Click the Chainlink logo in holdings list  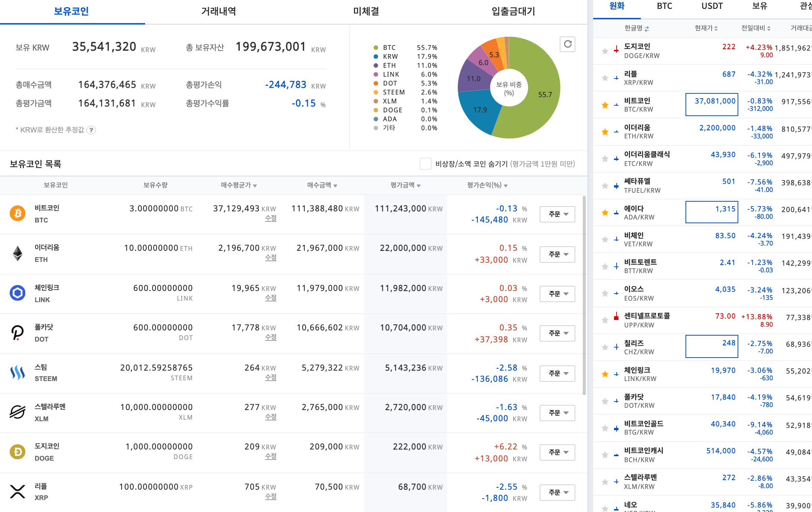(17, 293)
